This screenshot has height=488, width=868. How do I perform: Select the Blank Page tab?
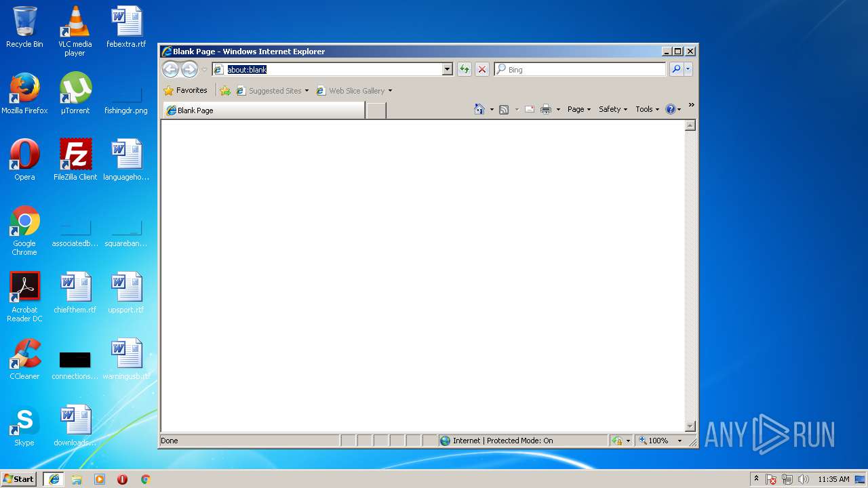pyautogui.click(x=263, y=110)
